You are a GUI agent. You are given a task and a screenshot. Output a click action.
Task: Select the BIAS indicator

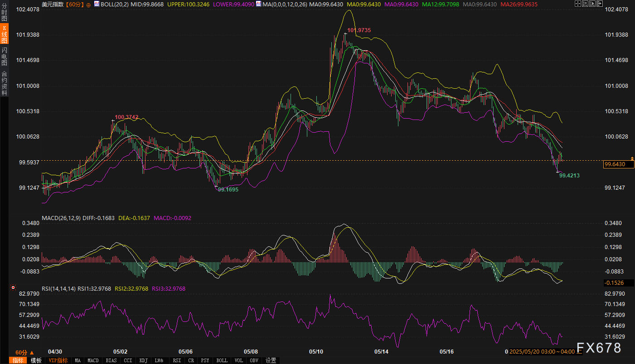111,360
